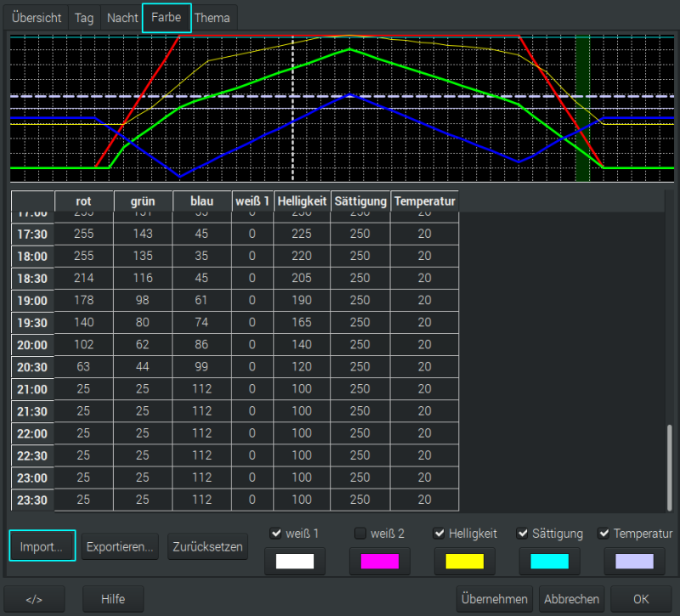Open the white color swatch for weiß 1
This screenshot has width=680, height=616.
[295, 561]
